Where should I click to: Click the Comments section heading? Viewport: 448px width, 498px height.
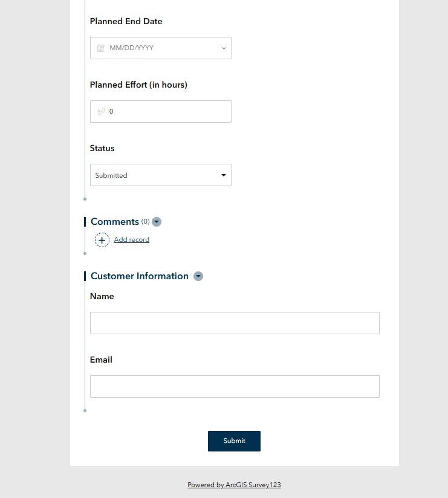115,222
